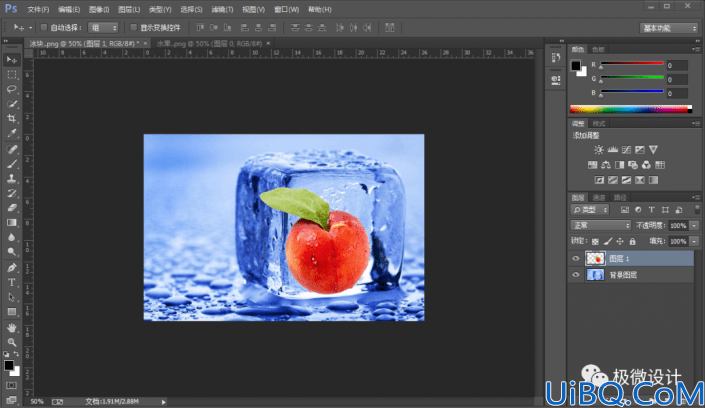Select the Gradient tool
705x408 pixels.
[x=12, y=223]
